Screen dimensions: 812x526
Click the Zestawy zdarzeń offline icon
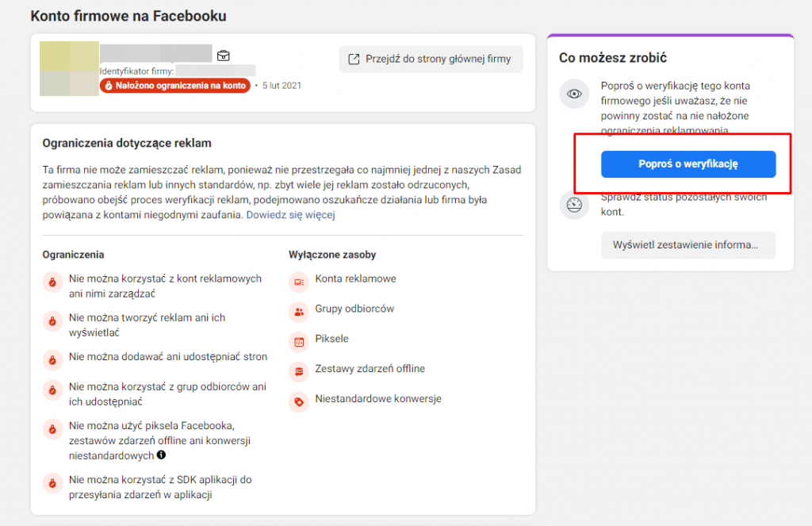[299, 371]
